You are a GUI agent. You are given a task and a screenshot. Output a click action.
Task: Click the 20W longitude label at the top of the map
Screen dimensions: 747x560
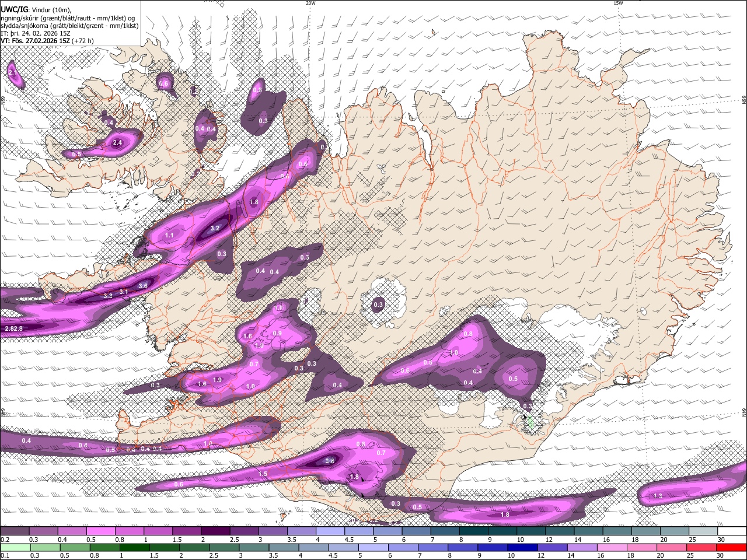310,3
